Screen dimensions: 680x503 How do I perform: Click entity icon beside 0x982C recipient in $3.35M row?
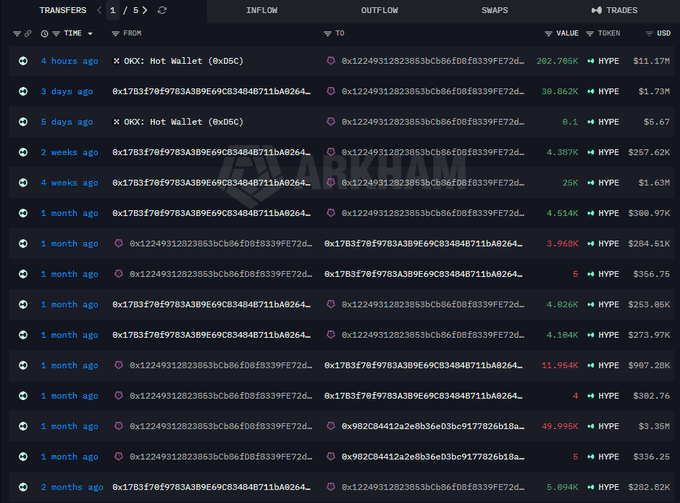[330, 426]
